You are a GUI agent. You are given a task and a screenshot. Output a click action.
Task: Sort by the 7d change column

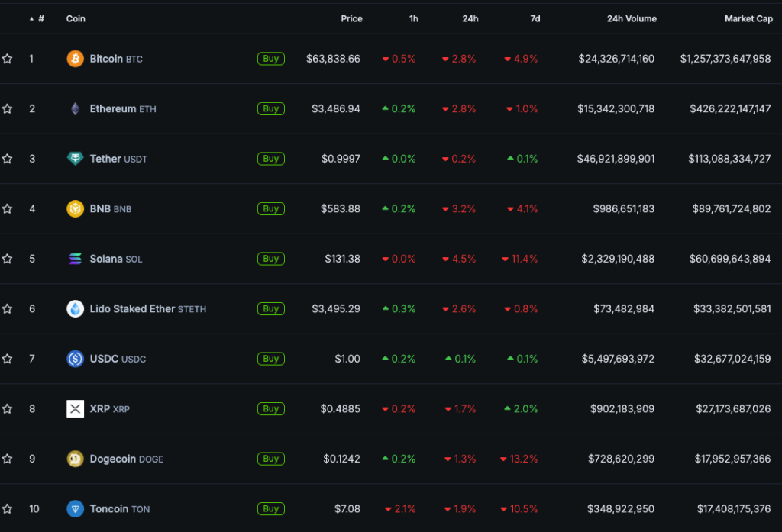pos(535,18)
